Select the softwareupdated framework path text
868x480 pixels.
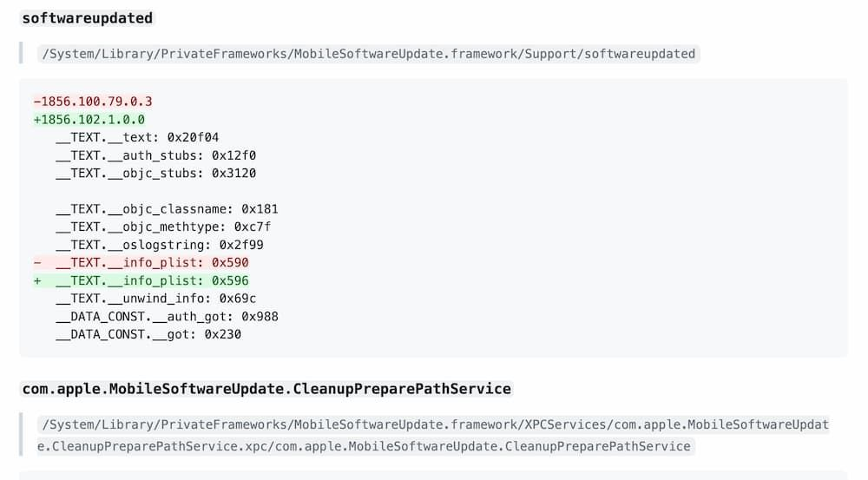pyautogui.click(x=368, y=54)
